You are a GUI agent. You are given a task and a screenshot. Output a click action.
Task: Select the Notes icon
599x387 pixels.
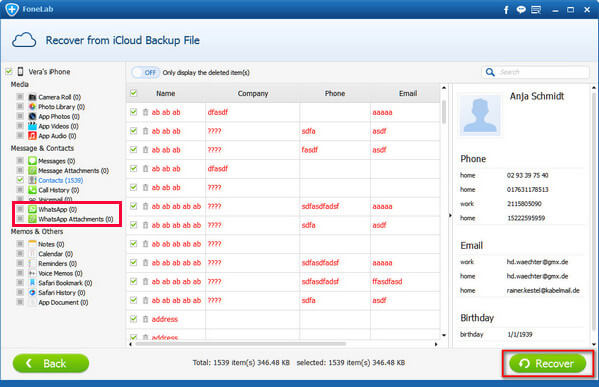pyautogui.click(x=32, y=244)
